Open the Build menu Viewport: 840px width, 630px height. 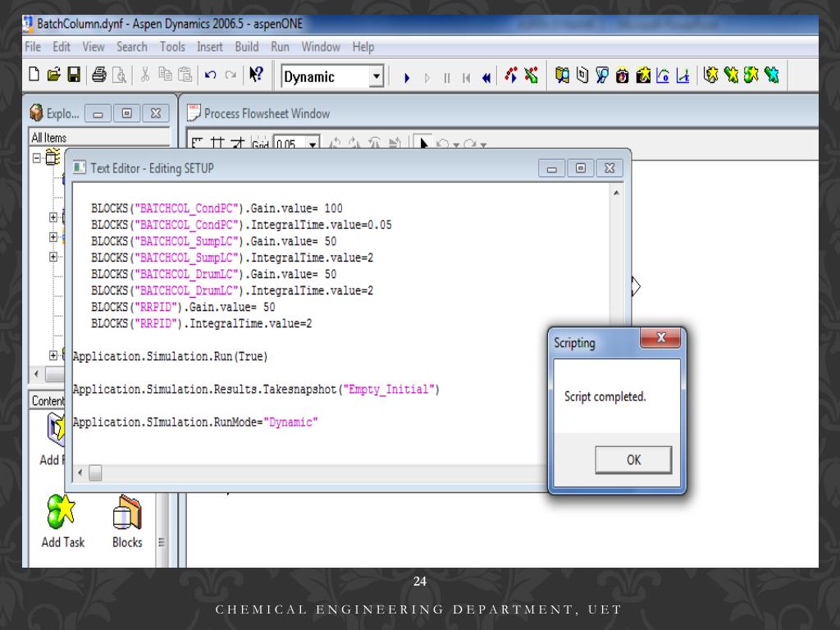[247, 47]
